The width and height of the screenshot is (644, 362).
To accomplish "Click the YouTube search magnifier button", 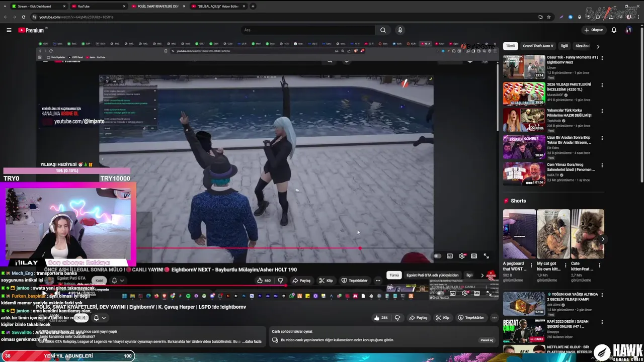I will (x=383, y=30).
